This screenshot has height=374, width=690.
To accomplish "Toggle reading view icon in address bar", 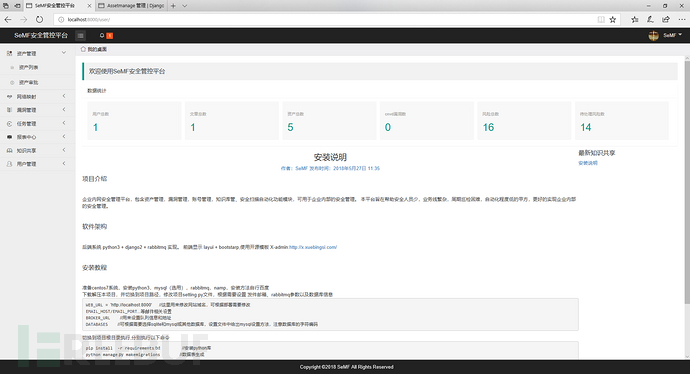I will (x=601, y=19).
